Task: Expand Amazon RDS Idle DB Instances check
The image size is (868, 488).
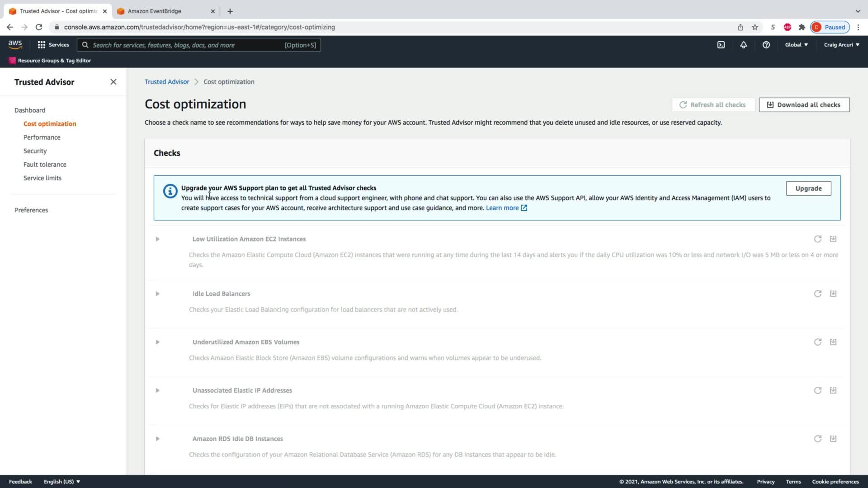Action: tap(157, 439)
